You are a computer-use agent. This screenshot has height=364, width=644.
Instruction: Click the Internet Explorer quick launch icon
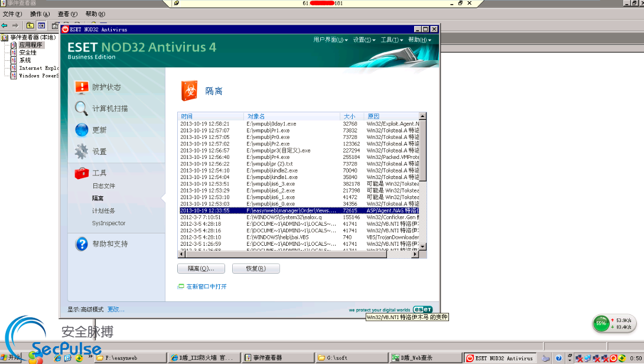(58, 358)
